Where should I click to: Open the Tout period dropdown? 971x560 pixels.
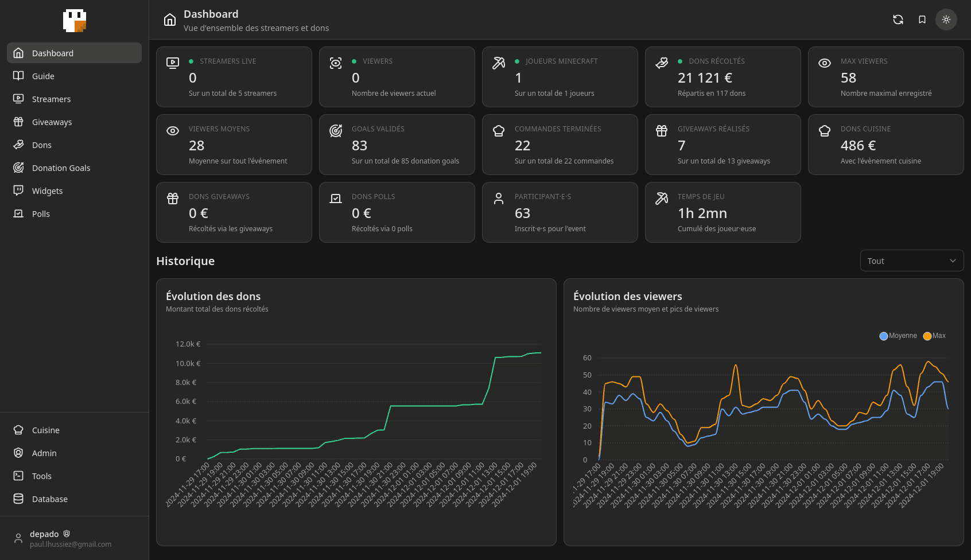(x=911, y=260)
